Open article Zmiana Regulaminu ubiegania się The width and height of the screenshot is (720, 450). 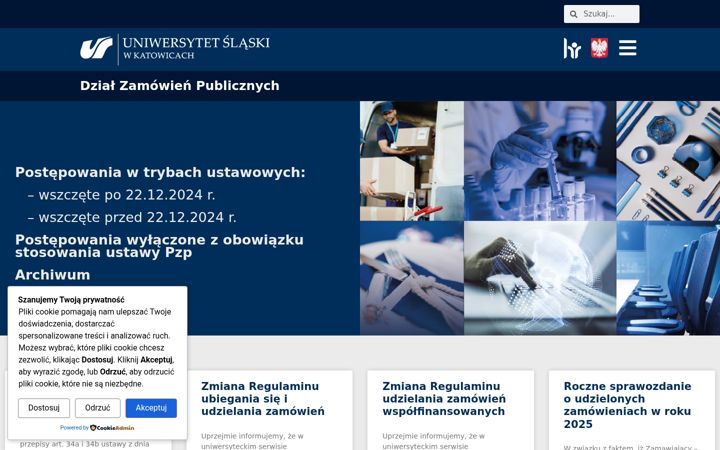pyautogui.click(x=263, y=399)
